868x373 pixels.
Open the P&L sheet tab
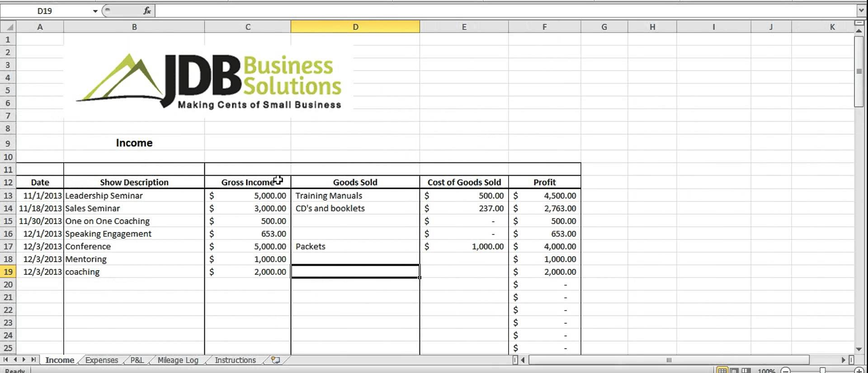point(137,360)
